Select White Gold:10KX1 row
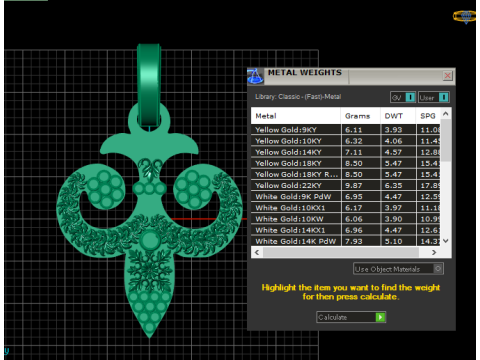Viewport: 480px width, 360px height. point(345,208)
